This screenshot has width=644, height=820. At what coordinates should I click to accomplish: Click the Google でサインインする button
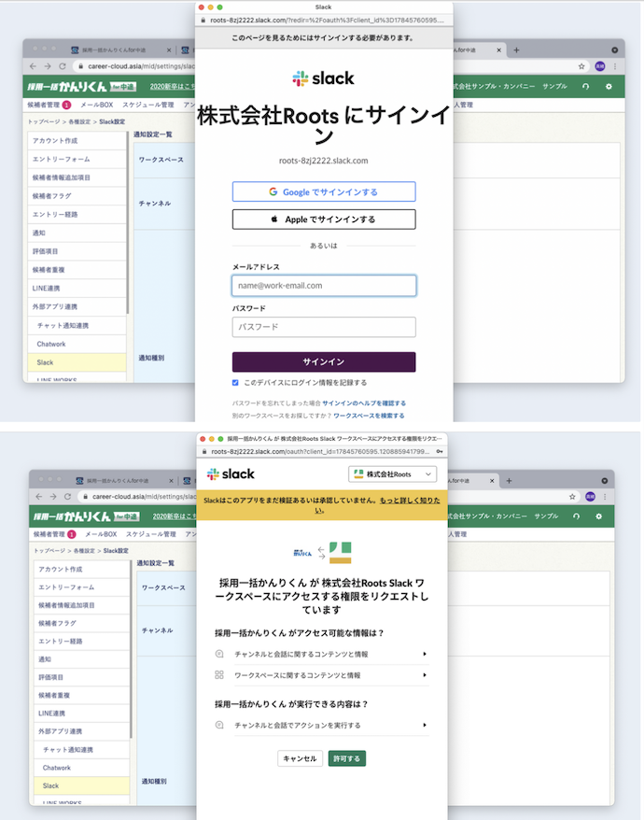tap(324, 192)
